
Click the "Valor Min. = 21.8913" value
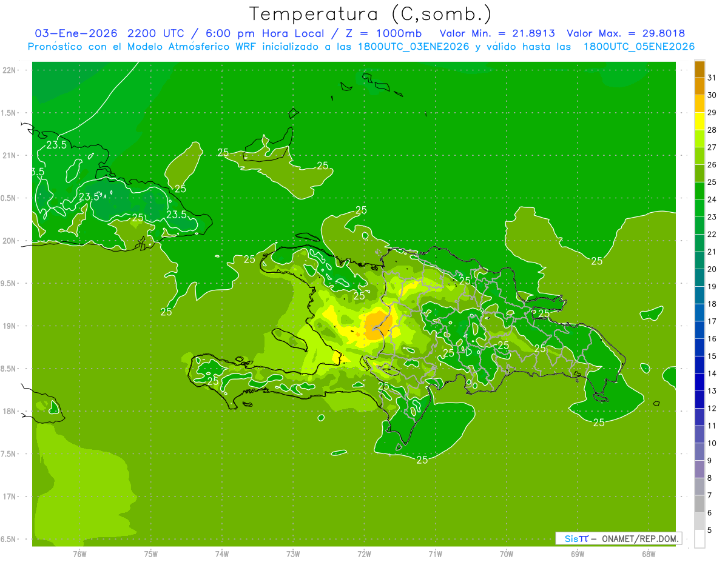pyautogui.click(x=497, y=33)
